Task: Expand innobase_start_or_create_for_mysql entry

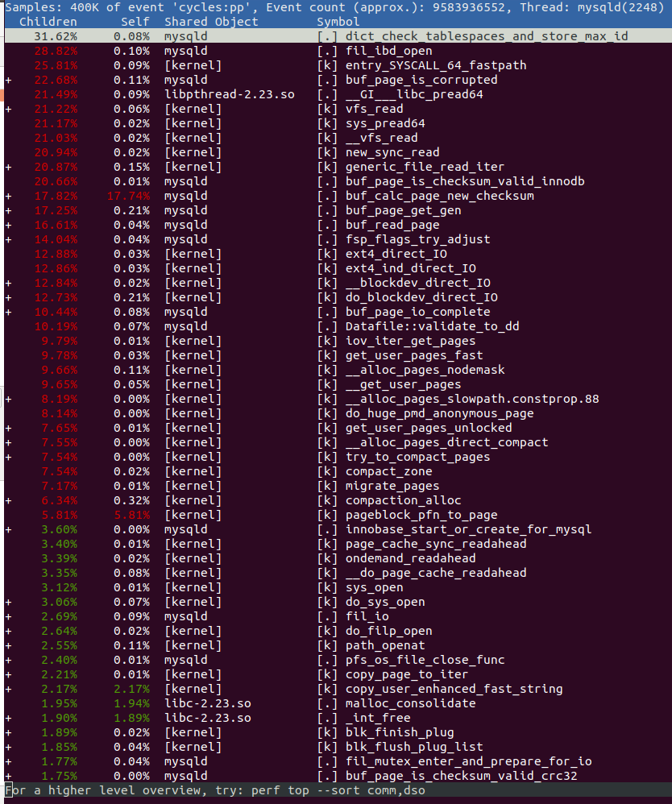Action: pos(9,529)
